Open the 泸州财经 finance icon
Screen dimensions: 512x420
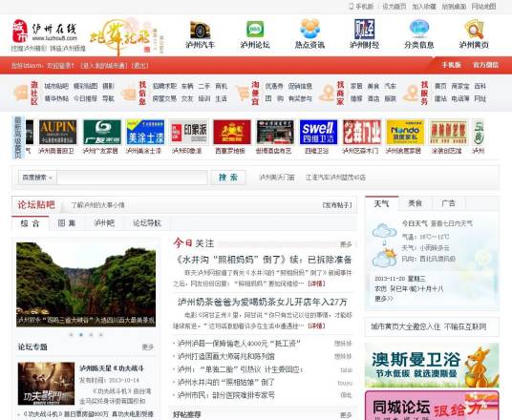point(364,29)
